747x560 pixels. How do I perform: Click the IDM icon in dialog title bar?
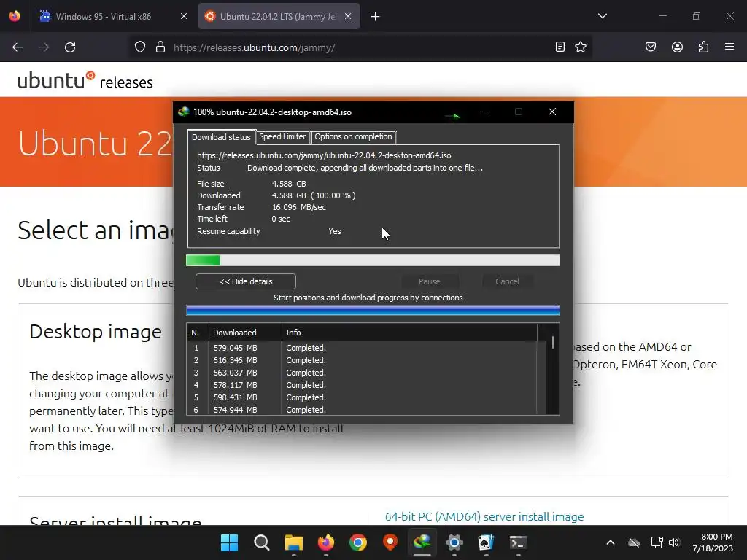point(184,112)
